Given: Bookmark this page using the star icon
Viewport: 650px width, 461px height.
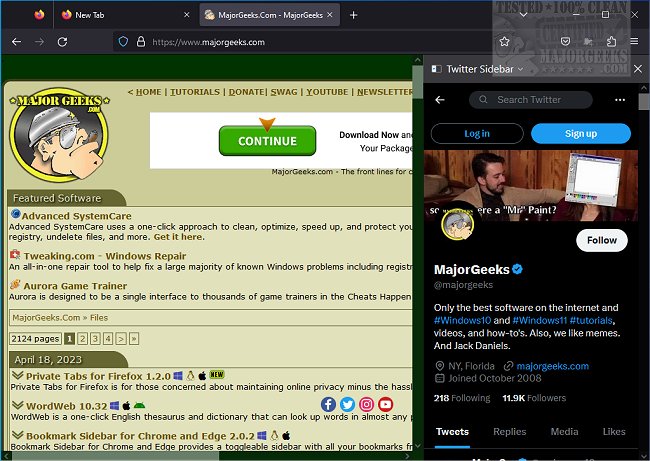Looking at the screenshot, I should tap(505, 42).
